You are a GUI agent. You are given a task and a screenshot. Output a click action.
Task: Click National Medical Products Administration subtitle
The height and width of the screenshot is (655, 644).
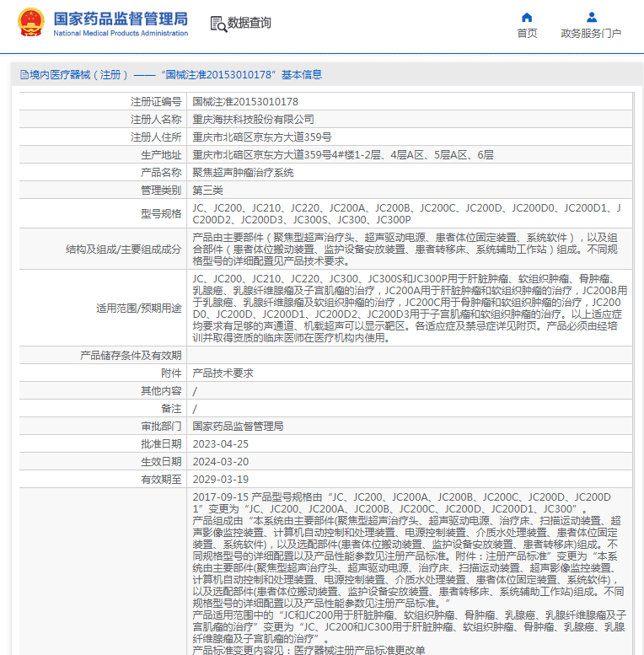[121, 34]
